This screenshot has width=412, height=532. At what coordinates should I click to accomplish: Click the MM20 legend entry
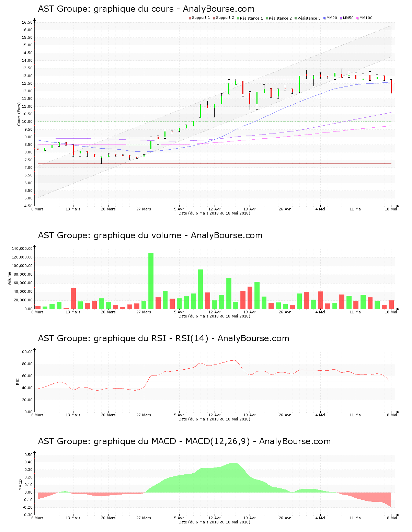[330, 18]
